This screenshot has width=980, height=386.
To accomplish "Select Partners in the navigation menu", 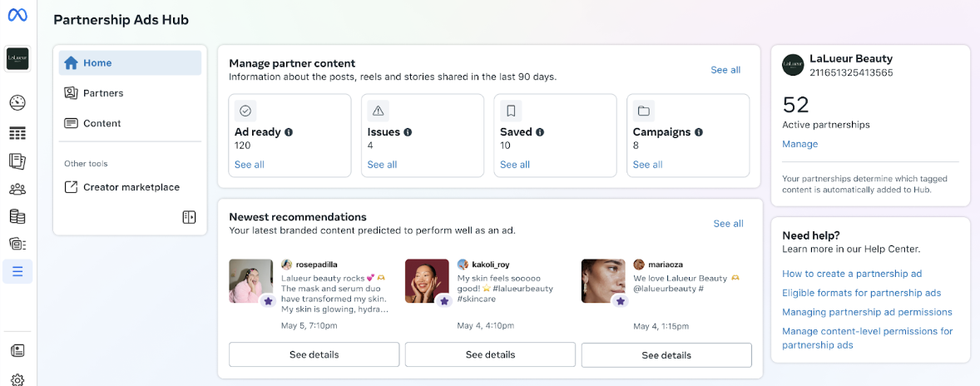I will (103, 93).
